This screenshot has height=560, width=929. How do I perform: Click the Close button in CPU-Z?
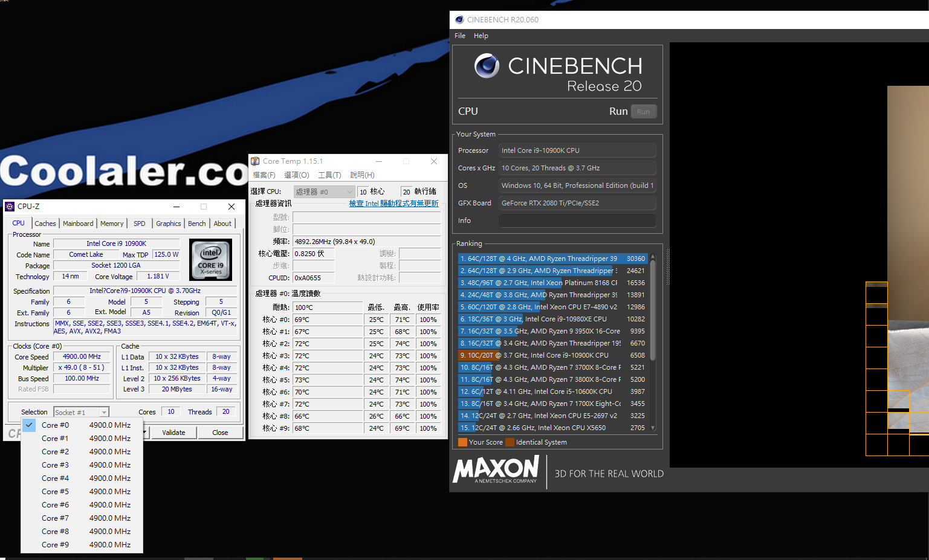click(x=220, y=433)
